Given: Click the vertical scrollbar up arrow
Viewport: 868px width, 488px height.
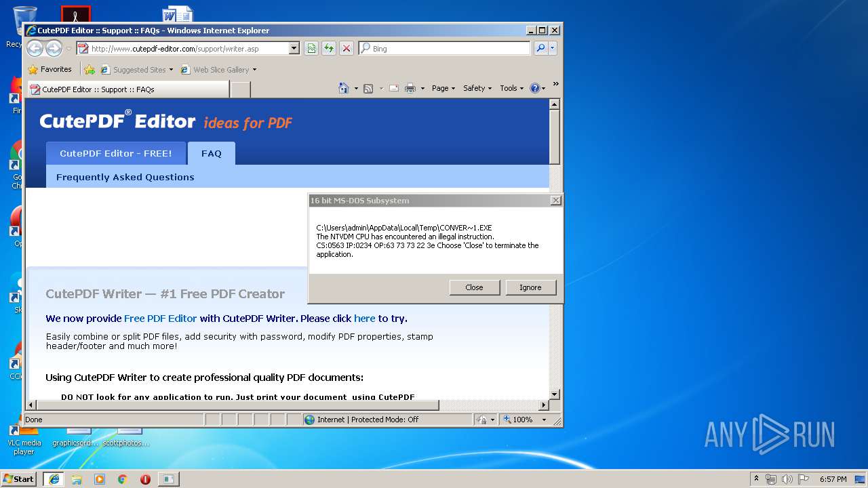Looking at the screenshot, I should [x=555, y=104].
